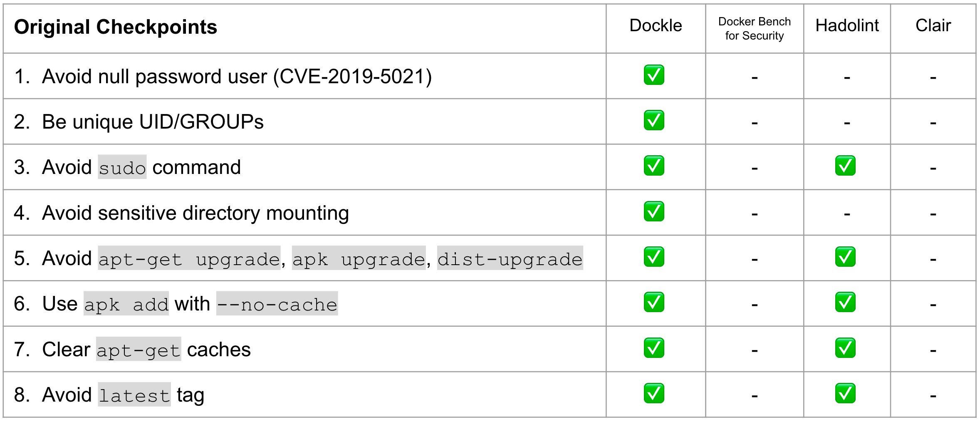The image size is (980, 422).
Task: Select the Dockle column header
Action: click(x=656, y=26)
